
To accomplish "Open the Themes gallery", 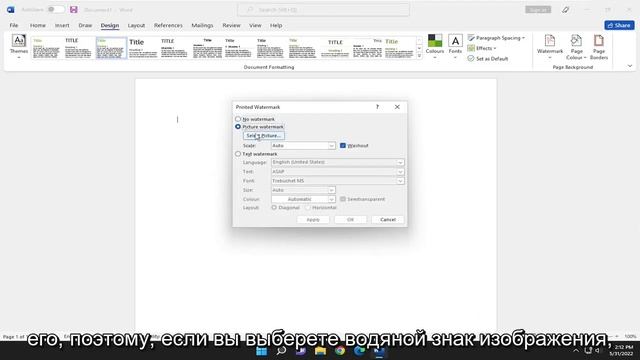I will point(19,46).
